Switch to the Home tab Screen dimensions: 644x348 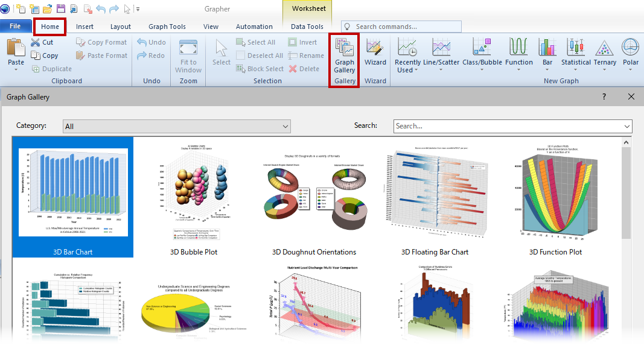49,27
